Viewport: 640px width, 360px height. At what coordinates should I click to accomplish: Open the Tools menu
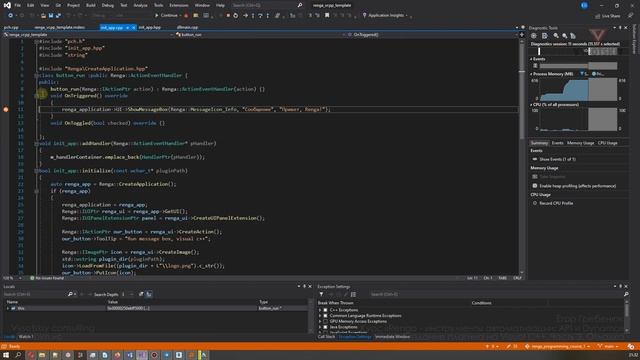click(x=158, y=5)
